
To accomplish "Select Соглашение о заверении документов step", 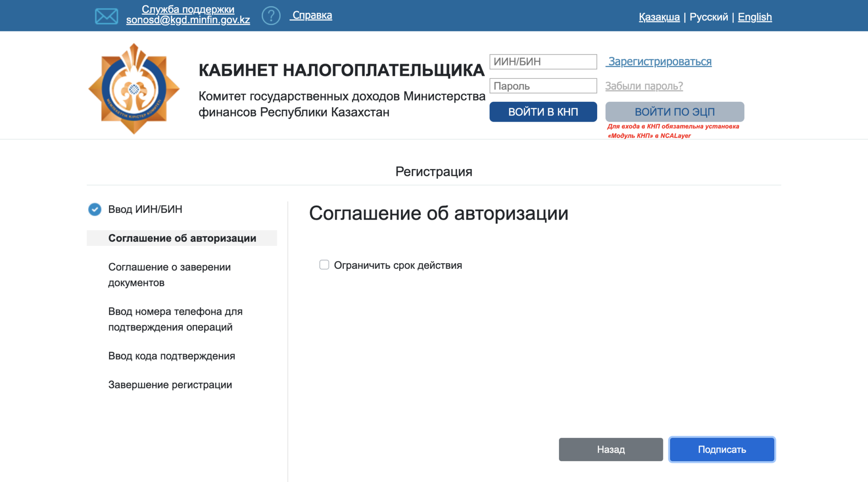I will (170, 275).
